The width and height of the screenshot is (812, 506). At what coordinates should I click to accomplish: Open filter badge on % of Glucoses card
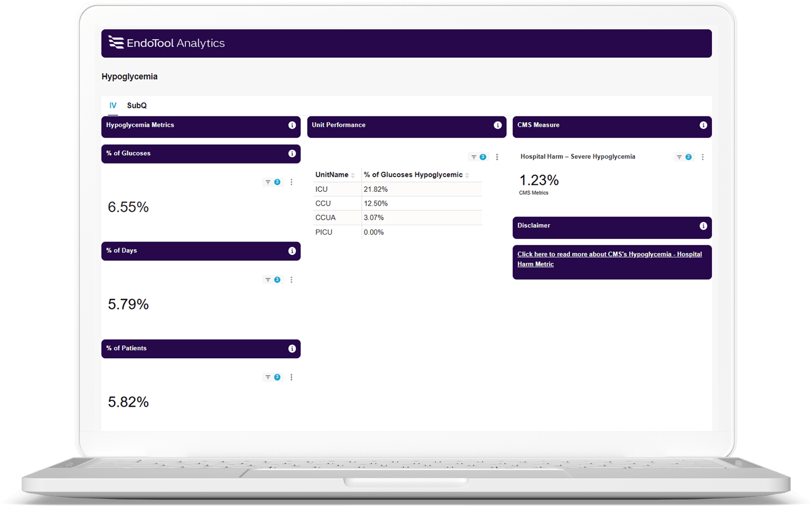pos(273,182)
